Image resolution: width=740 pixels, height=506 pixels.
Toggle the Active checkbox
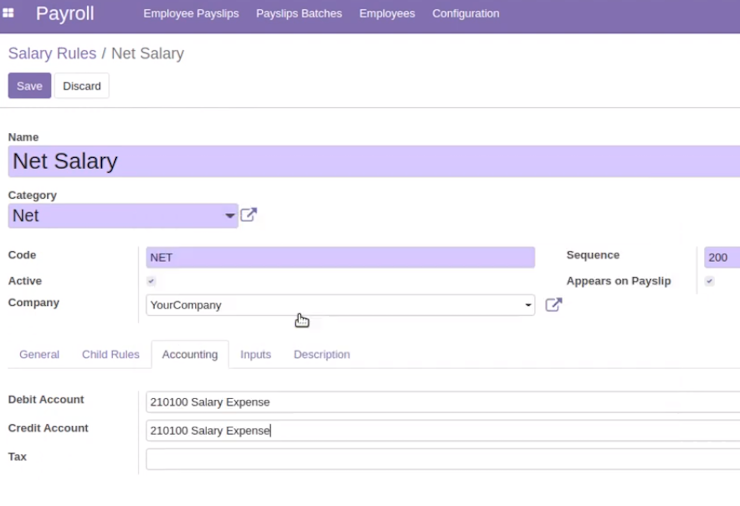click(x=151, y=281)
